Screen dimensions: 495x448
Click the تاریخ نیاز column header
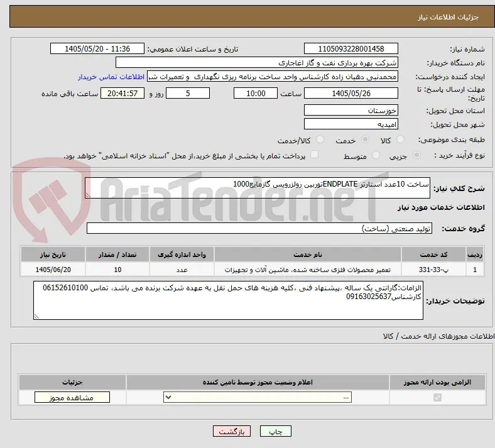point(53,254)
